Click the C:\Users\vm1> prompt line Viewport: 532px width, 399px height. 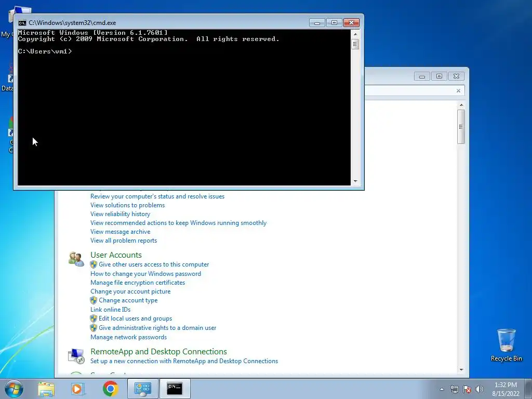click(x=45, y=51)
